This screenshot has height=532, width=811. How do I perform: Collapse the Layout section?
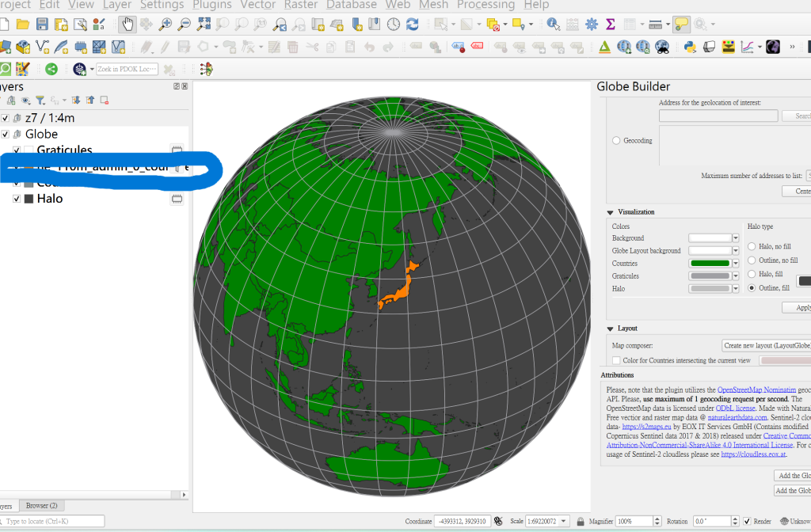[611, 329]
